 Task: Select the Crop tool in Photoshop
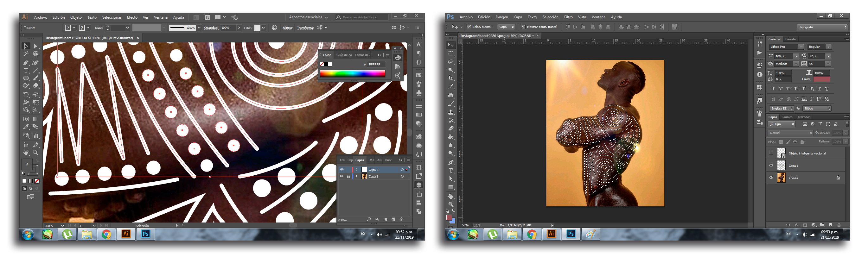pos(451,78)
